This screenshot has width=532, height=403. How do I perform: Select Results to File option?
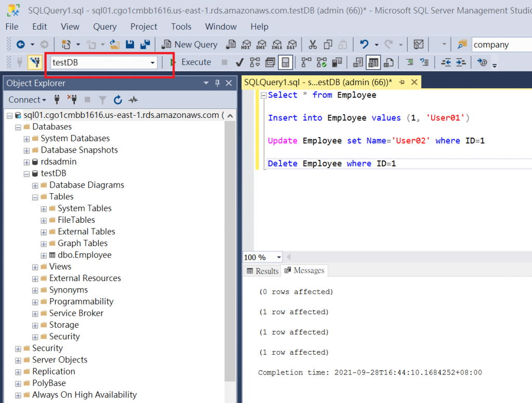[389, 62]
